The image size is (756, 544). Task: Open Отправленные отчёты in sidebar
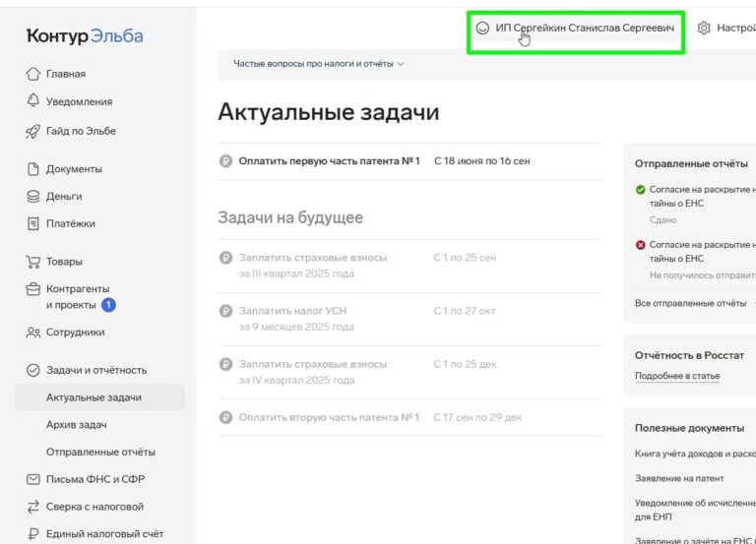[100, 452]
